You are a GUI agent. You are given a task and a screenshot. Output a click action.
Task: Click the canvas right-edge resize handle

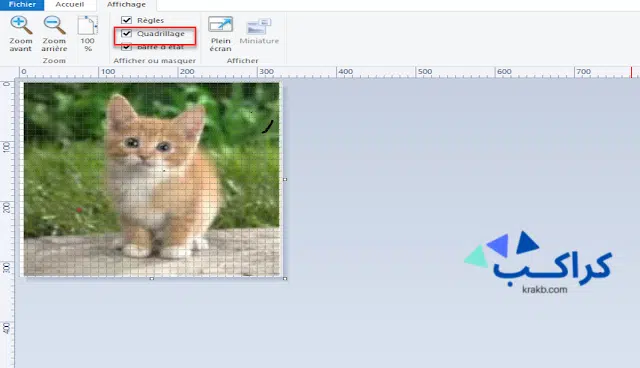coord(285,179)
